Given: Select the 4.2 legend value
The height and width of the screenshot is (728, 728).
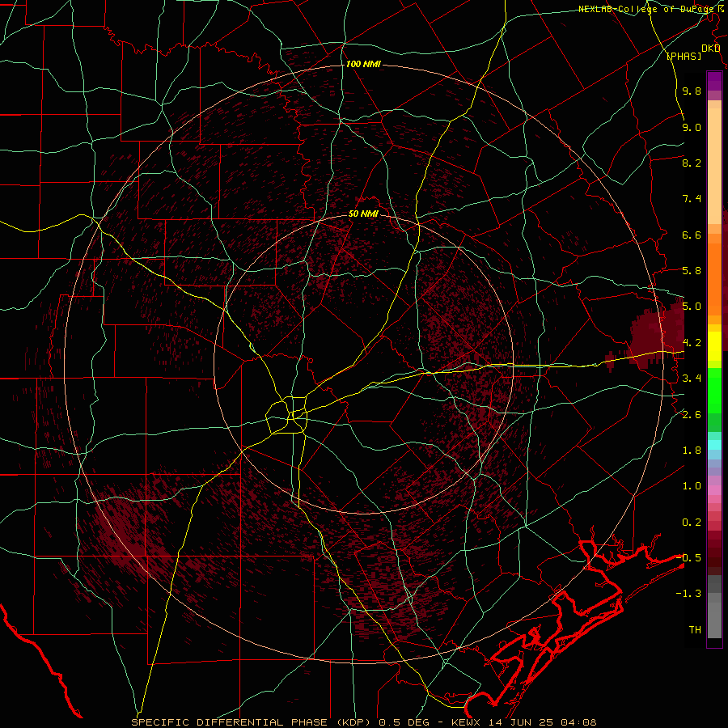Looking at the screenshot, I should pos(692,343).
